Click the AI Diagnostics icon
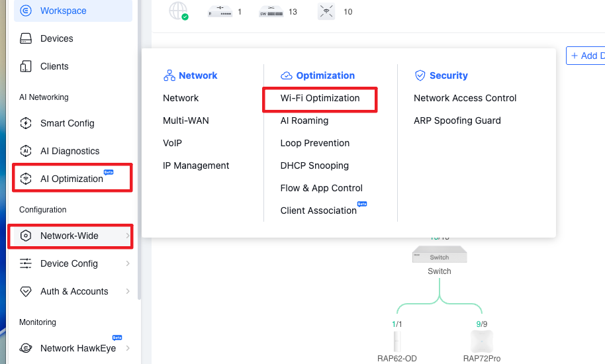The image size is (605, 364). click(26, 151)
